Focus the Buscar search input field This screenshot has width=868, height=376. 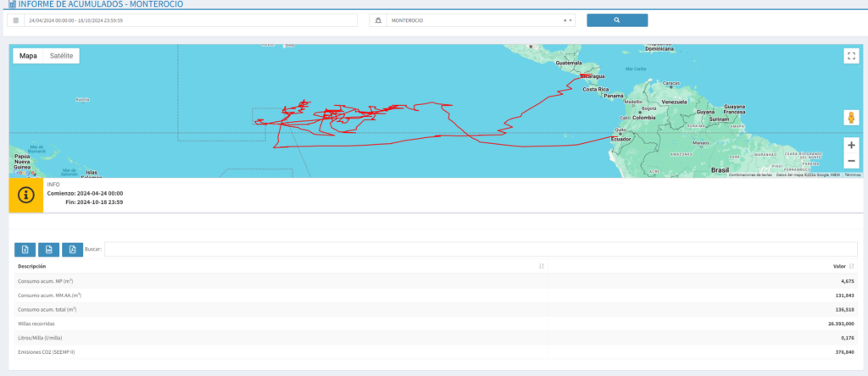point(481,250)
